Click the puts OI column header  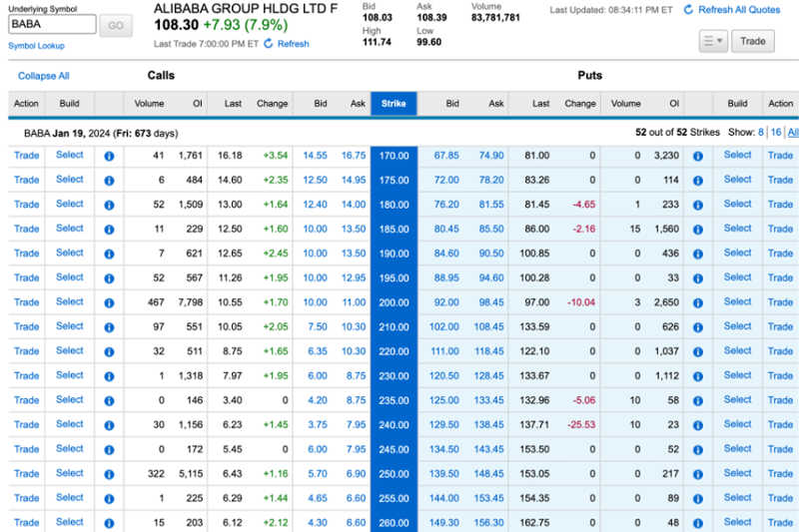pos(673,104)
